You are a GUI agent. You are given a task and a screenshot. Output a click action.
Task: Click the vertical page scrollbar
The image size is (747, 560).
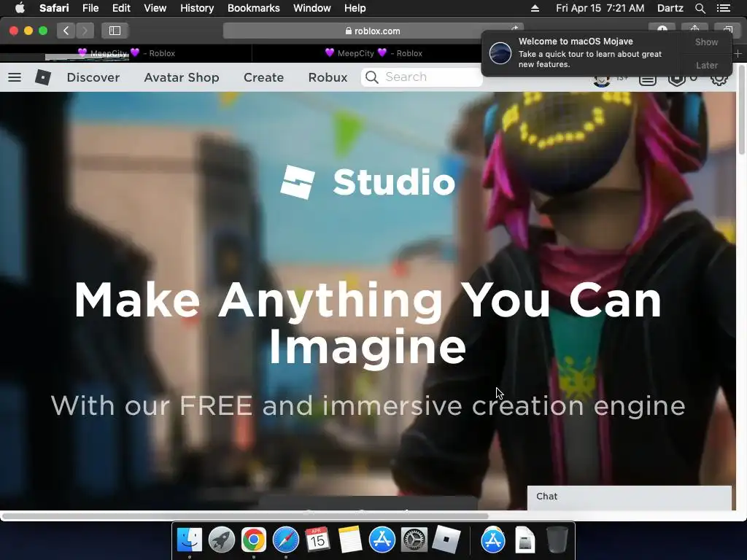coord(742,109)
